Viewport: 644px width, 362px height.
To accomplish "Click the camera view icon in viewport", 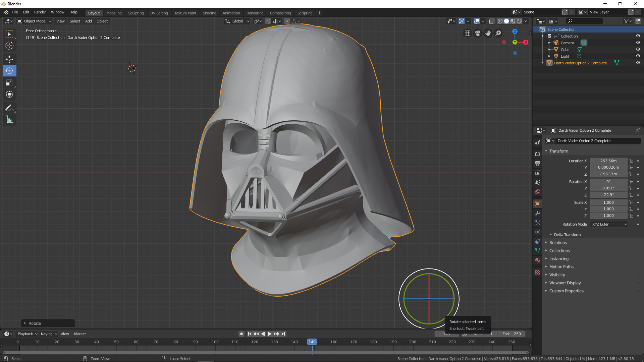I will [x=478, y=33].
